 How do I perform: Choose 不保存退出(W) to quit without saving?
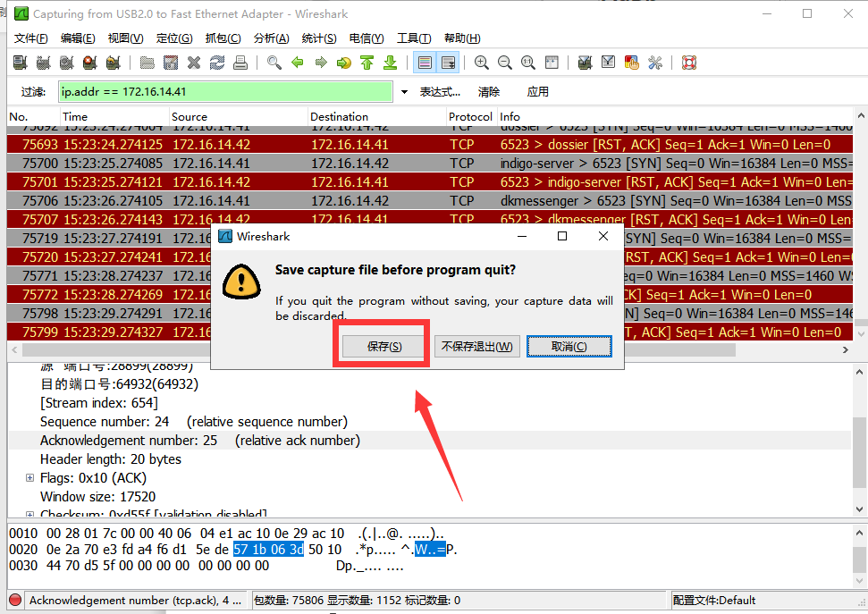point(477,347)
